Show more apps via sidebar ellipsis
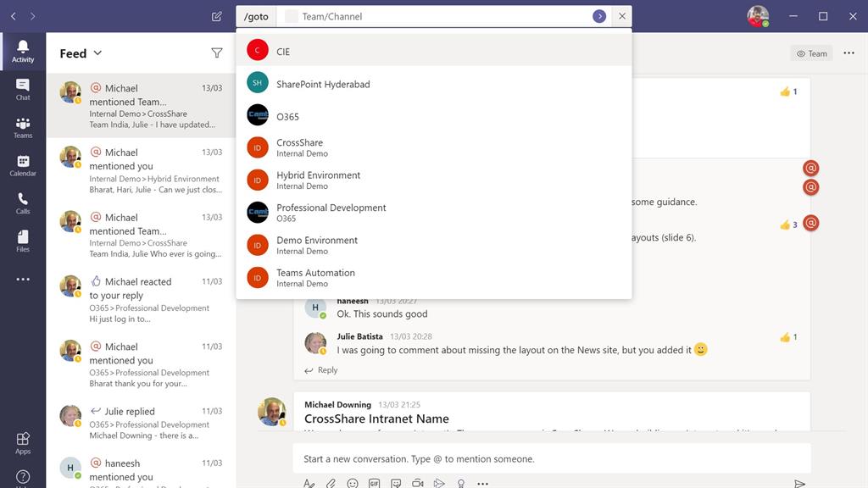This screenshot has width=868, height=488. click(x=23, y=280)
